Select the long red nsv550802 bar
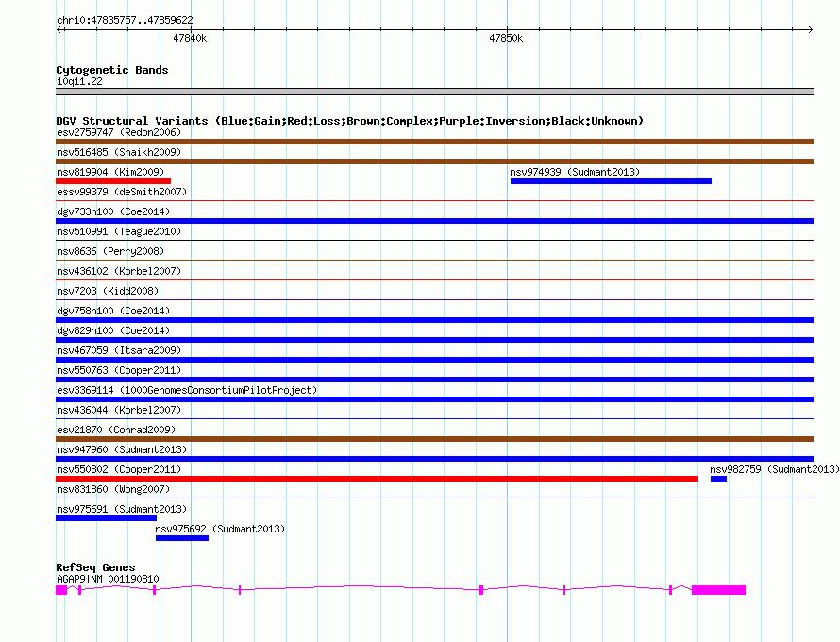This screenshot has width=840, height=642. point(378,479)
